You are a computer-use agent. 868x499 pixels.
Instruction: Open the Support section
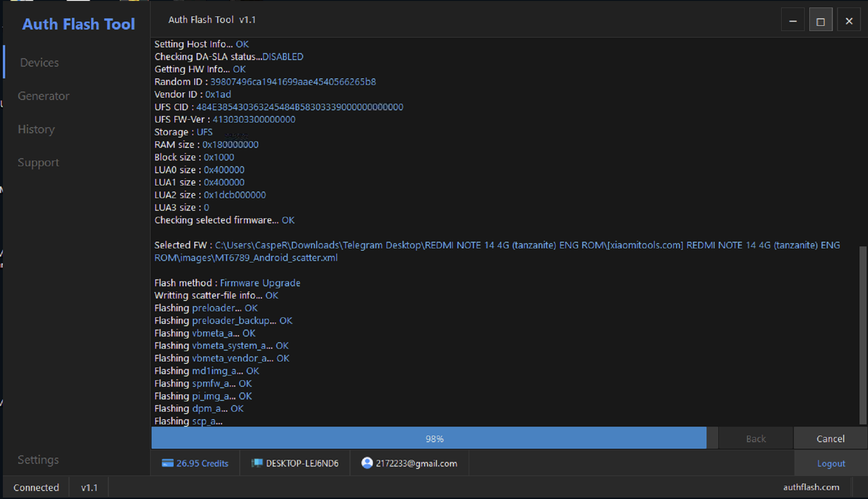click(38, 162)
